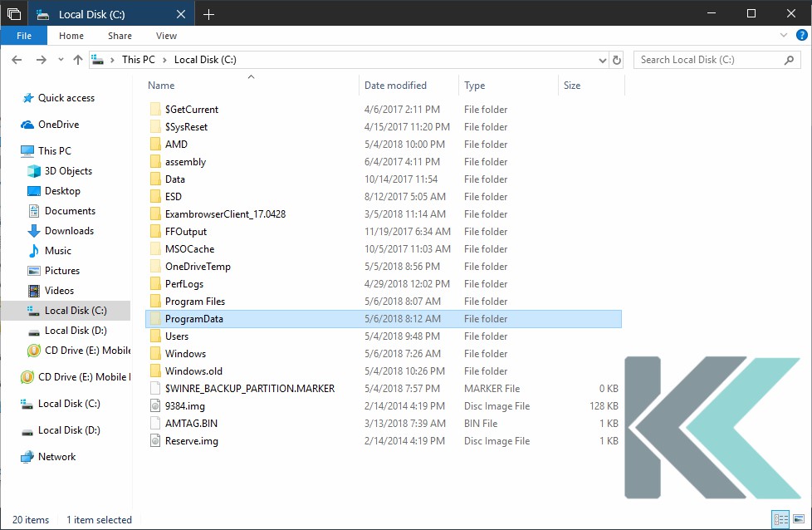
Task: Click the AMTAG.BIN file icon
Action: coord(154,424)
